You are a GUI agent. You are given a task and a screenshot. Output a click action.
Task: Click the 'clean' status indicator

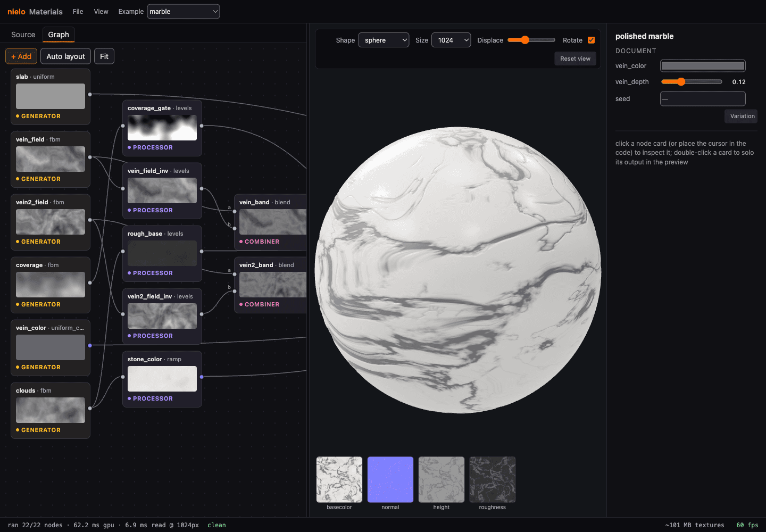pyautogui.click(x=217, y=525)
